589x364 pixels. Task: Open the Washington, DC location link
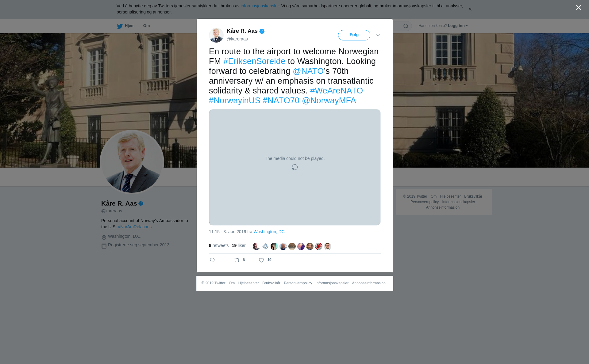pyautogui.click(x=269, y=232)
